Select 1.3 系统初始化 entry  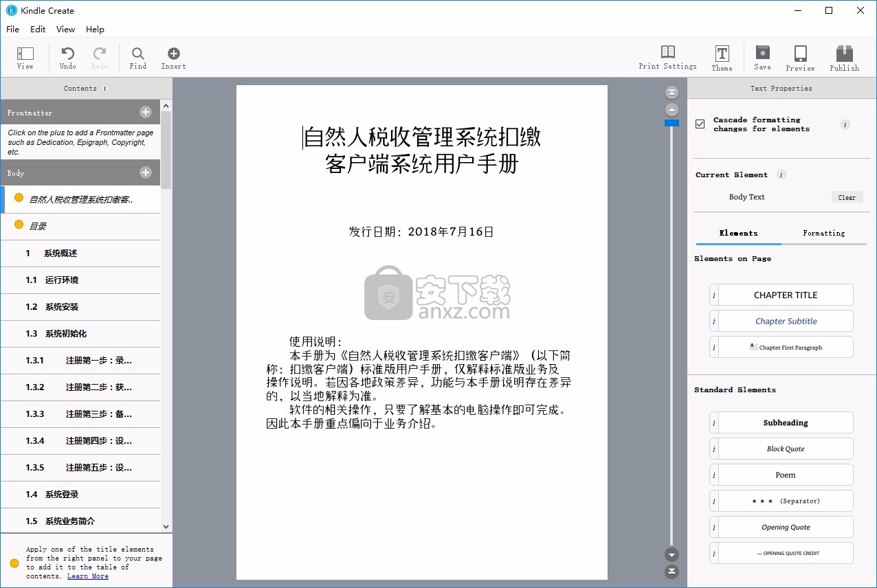[x=80, y=334]
